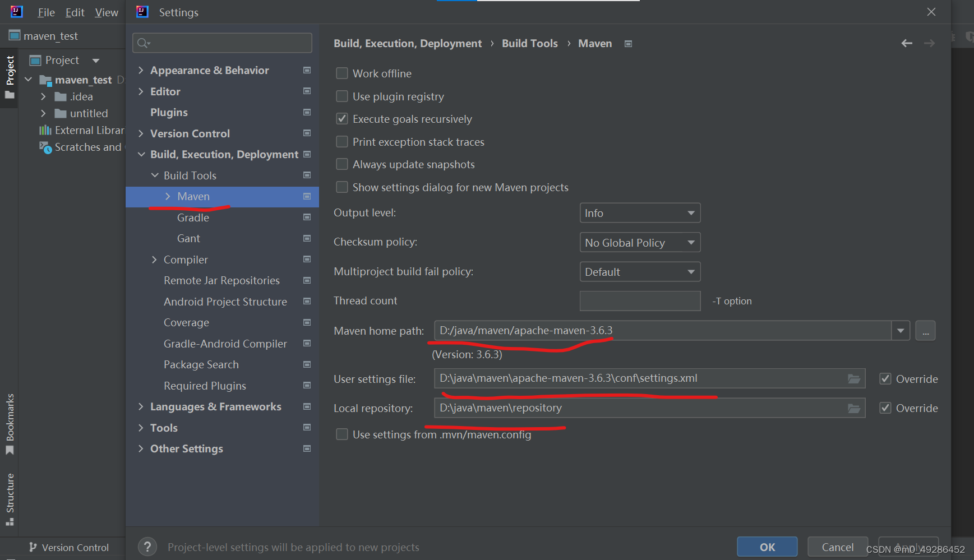Open the Edit menu
Screen dimensions: 974x560
[x=75, y=12]
